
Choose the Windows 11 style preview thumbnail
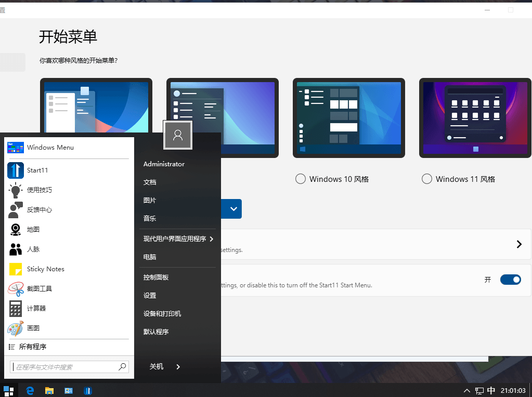pos(475,118)
